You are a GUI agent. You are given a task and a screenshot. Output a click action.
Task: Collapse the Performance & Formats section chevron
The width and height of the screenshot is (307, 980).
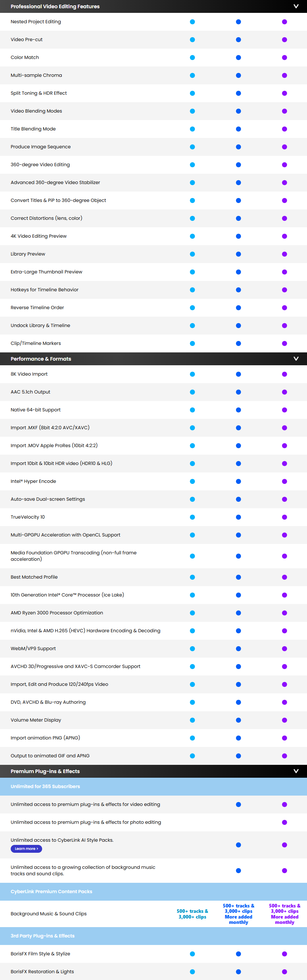point(296,359)
